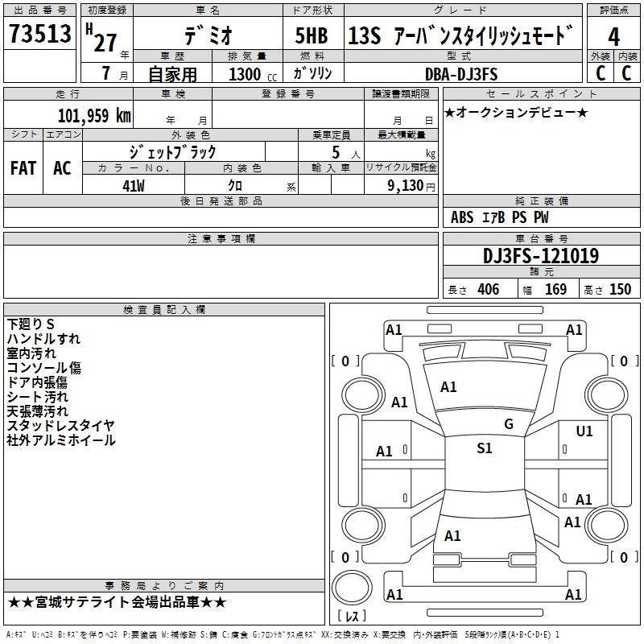This screenshot has height=644, width=644.
Task: Click the fuel type ガソリン
Action: tap(312, 73)
